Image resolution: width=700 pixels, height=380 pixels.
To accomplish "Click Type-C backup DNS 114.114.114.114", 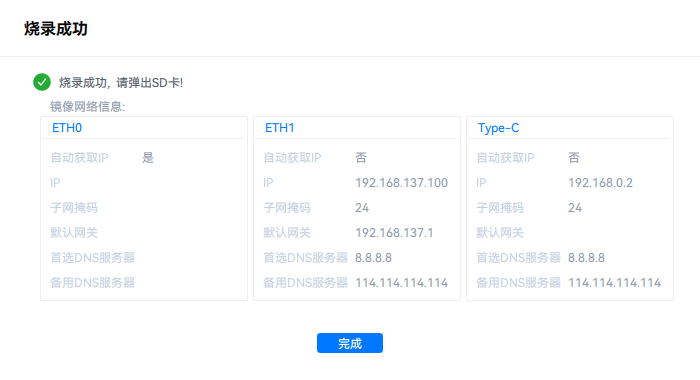I will click(614, 283).
